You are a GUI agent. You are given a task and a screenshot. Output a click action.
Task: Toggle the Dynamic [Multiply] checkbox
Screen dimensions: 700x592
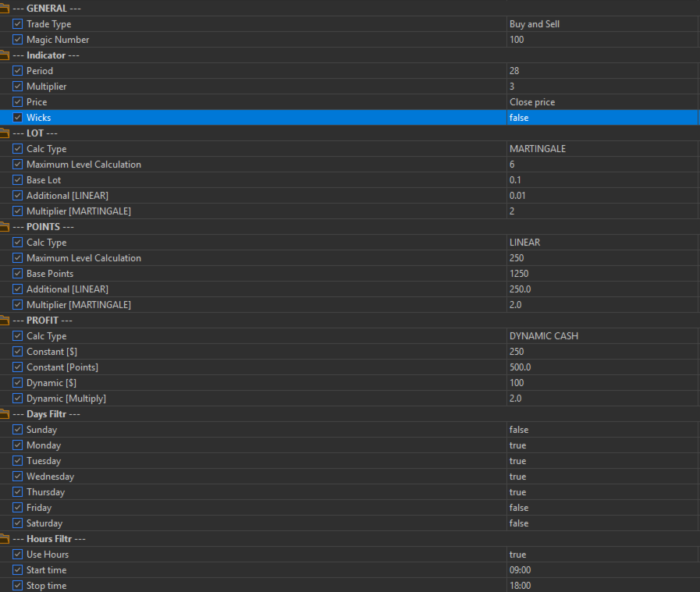pyautogui.click(x=17, y=399)
